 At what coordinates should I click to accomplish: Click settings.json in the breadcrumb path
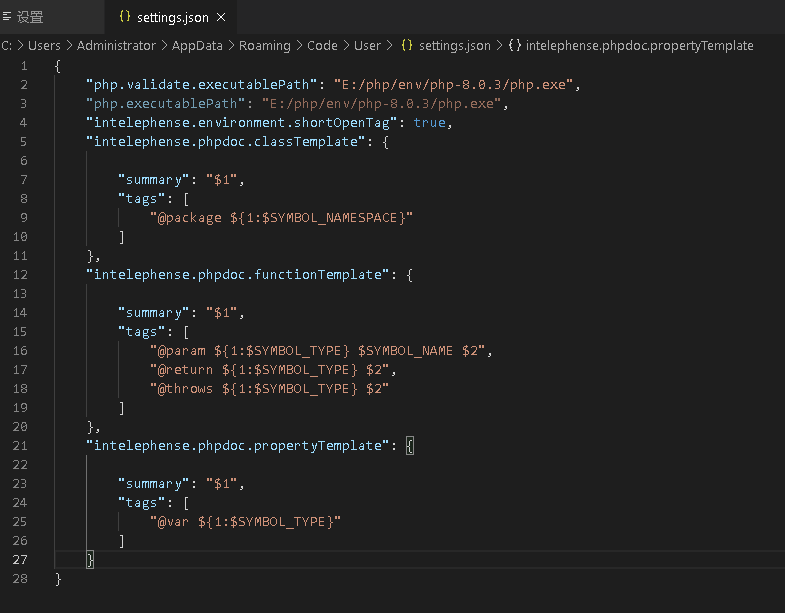click(454, 46)
